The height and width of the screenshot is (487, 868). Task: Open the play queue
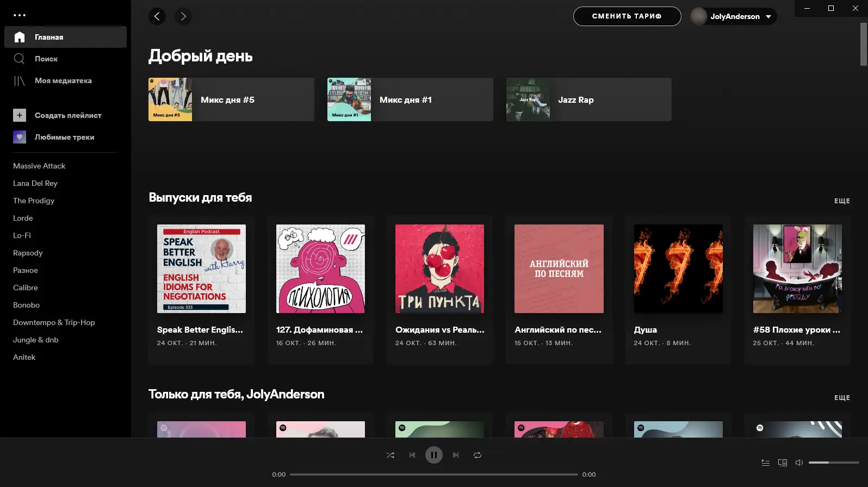(766, 463)
